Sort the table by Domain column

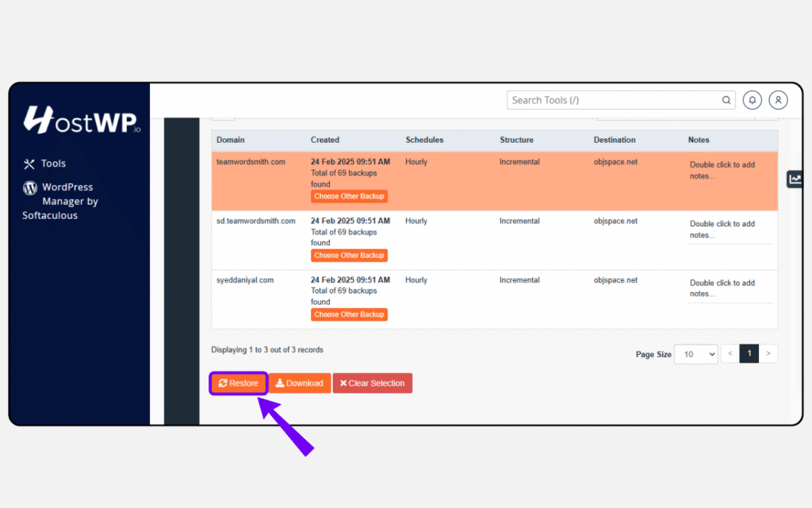tap(230, 140)
